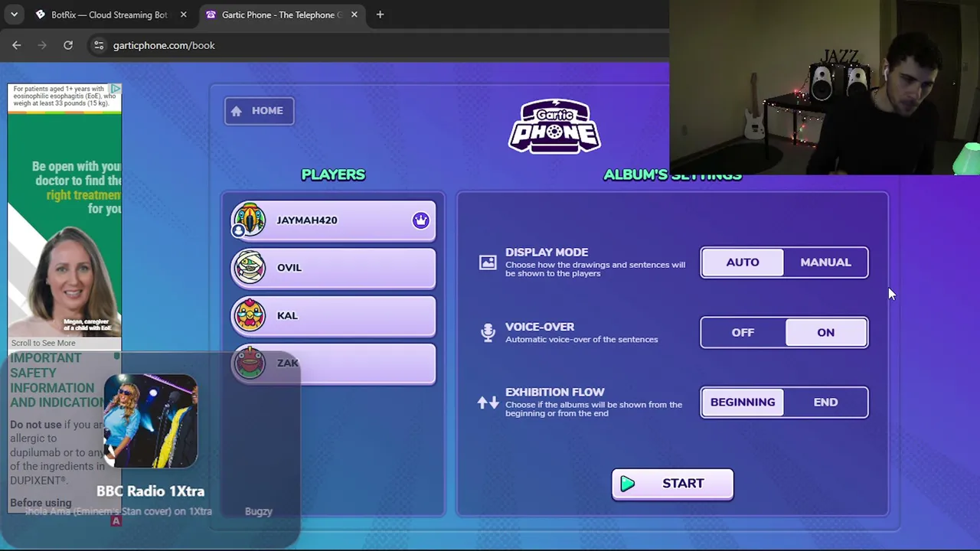
Task: Select the ZAK player avatar
Action: [250, 363]
